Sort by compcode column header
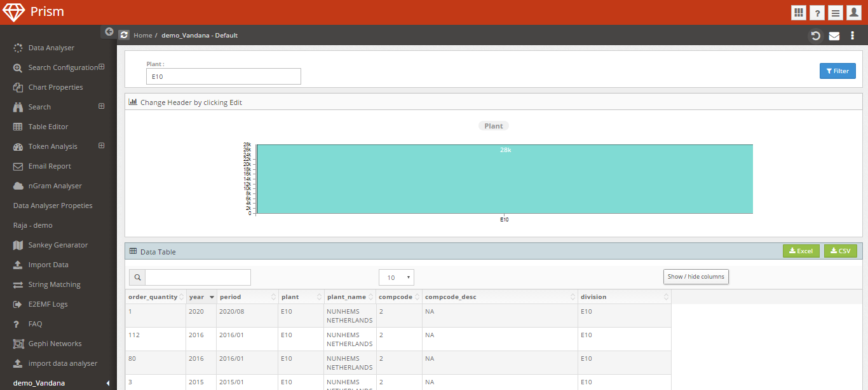The height and width of the screenshot is (390, 868). tap(399, 297)
